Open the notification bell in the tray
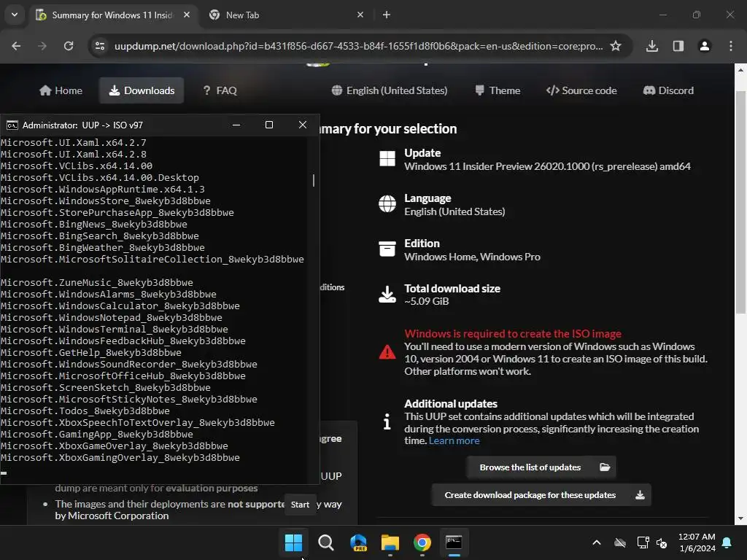Image resolution: width=747 pixels, height=560 pixels. tap(727, 542)
